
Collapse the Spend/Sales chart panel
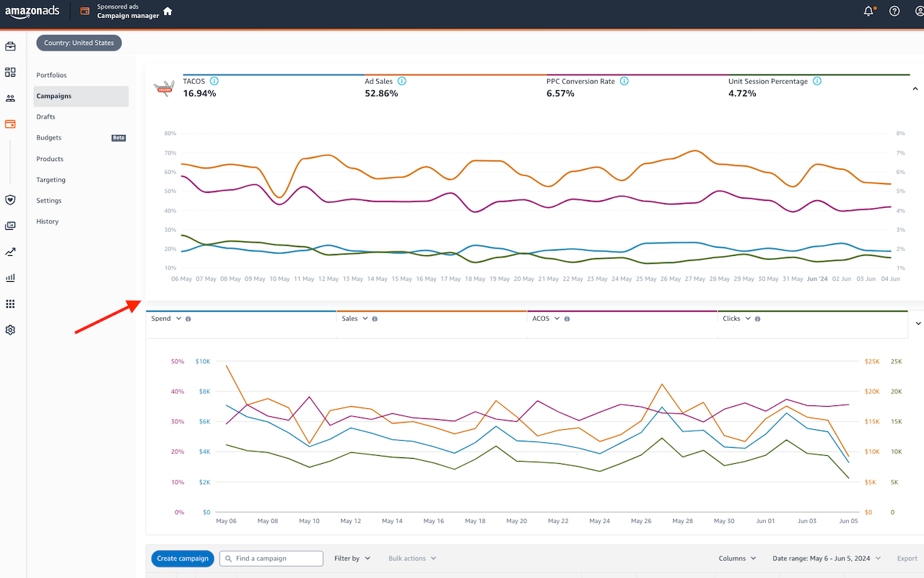pyautogui.click(x=919, y=323)
